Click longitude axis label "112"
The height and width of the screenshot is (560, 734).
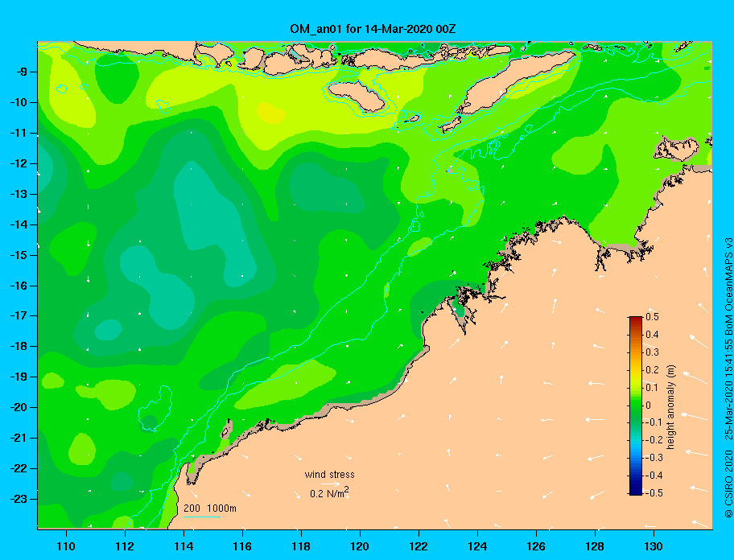point(125,546)
